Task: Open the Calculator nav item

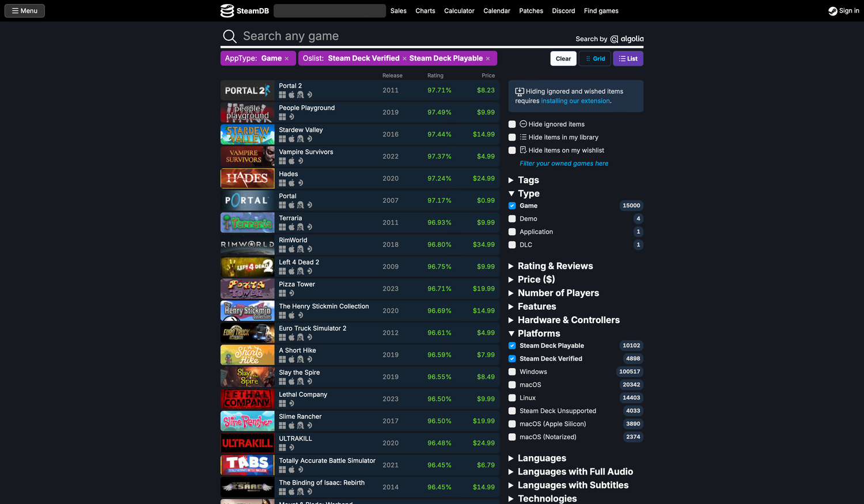Action: tap(459, 11)
